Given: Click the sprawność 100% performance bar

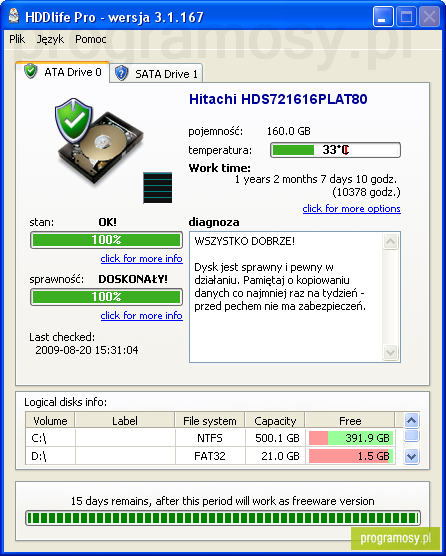Looking at the screenshot, I should (106, 297).
